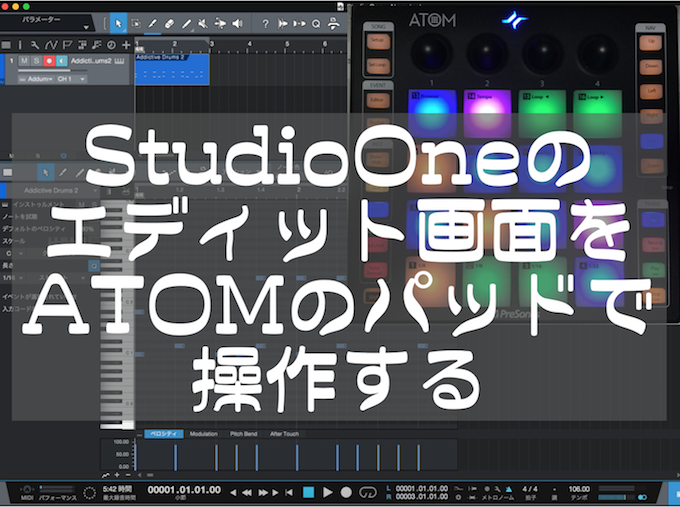Click the wrench options icon
This screenshot has width=680, height=507.
click(35, 45)
